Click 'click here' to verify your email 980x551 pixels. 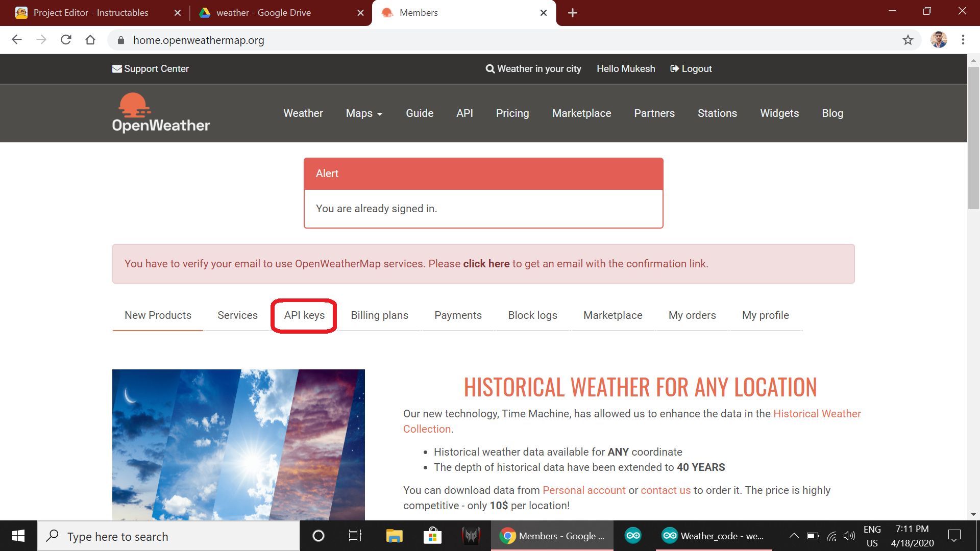click(486, 264)
